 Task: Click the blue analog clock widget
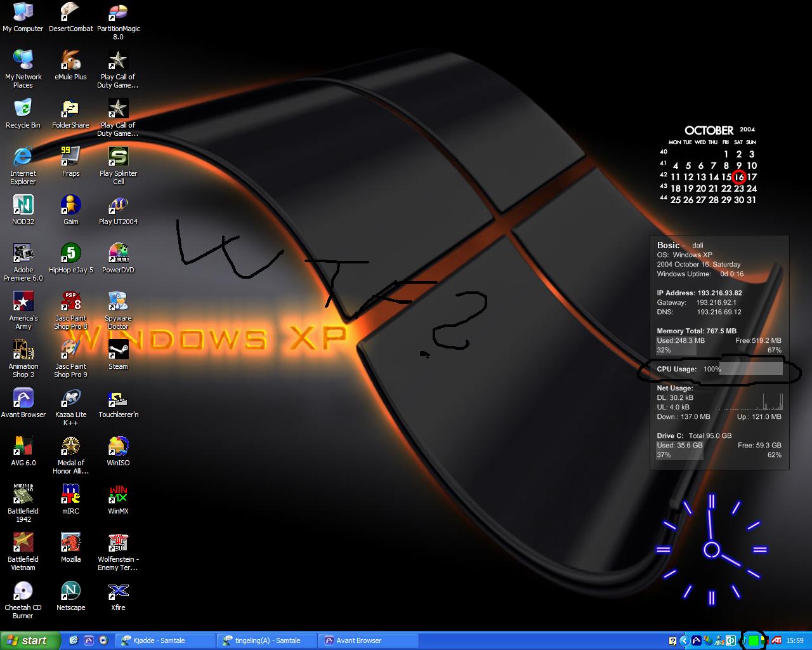(x=712, y=549)
